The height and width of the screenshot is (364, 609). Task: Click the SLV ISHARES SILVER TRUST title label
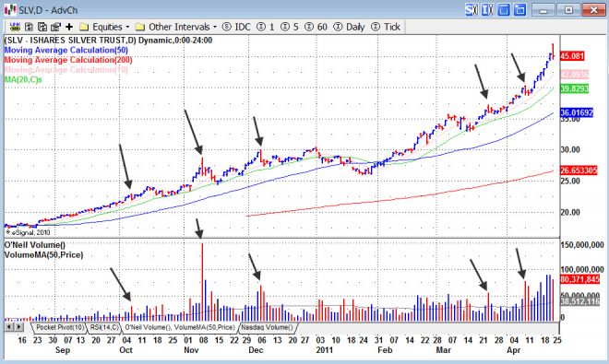click(x=108, y=40)
